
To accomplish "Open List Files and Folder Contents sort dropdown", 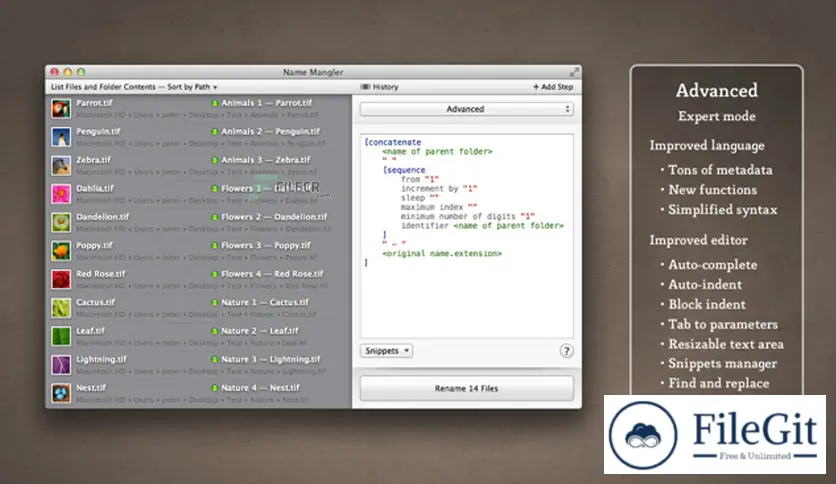I will (x=134, y=87).
